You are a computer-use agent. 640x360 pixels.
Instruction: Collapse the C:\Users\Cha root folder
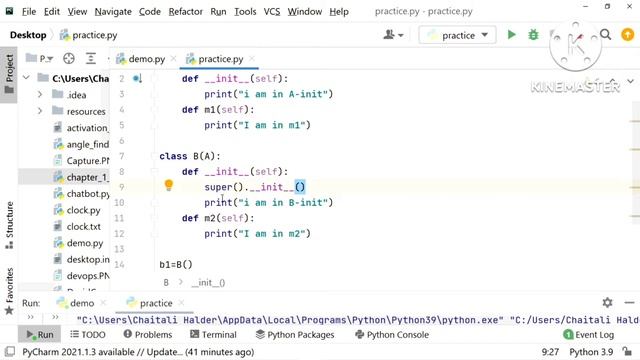coord(26,78)
